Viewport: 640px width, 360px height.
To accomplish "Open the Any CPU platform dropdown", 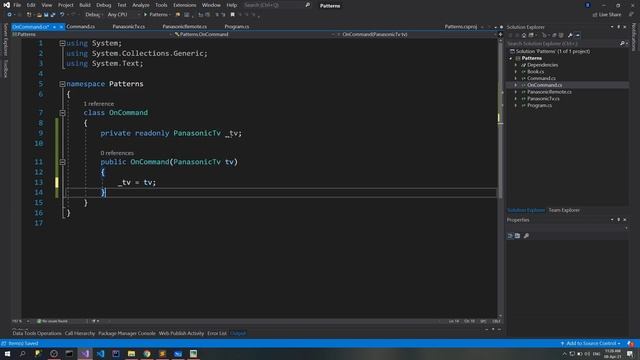I will point(123,15).
